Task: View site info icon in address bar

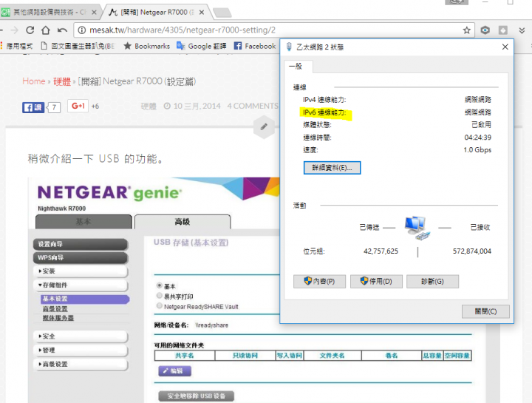Action: [82, 30]
